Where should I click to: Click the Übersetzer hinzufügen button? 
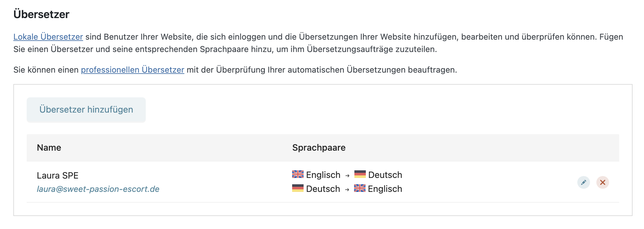click(86, 110)
